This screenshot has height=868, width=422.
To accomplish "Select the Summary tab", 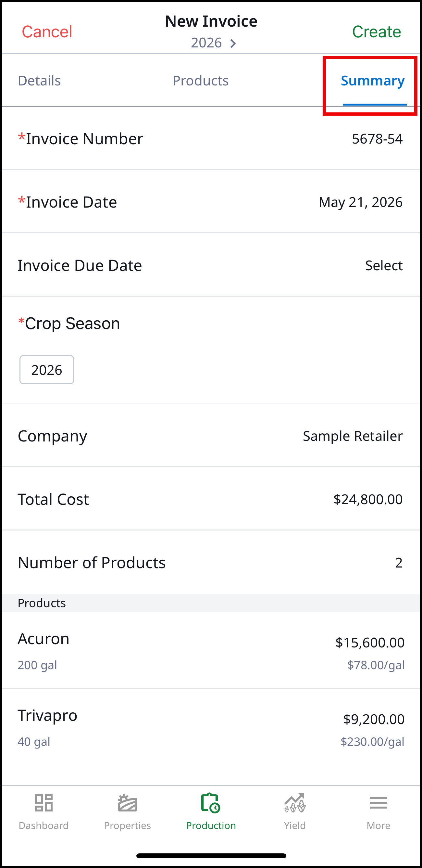I will (372, 81).
